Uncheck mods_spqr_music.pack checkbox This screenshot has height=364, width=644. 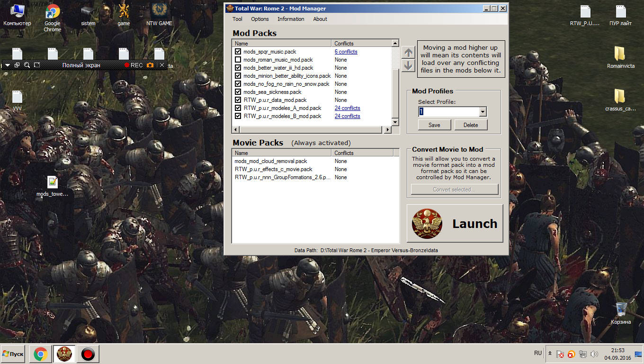(238, 52)
